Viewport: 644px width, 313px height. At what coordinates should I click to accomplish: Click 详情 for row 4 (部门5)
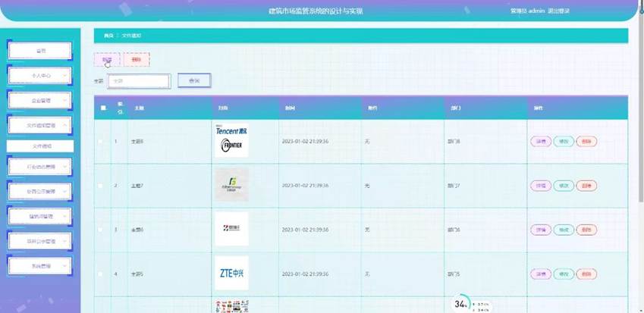coord(541,274)
